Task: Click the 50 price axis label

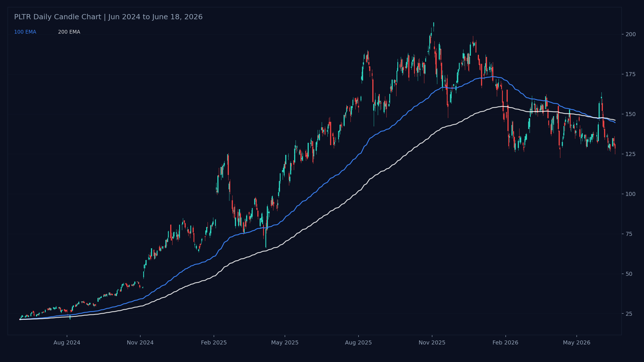Action: click(x=629, y=274)
